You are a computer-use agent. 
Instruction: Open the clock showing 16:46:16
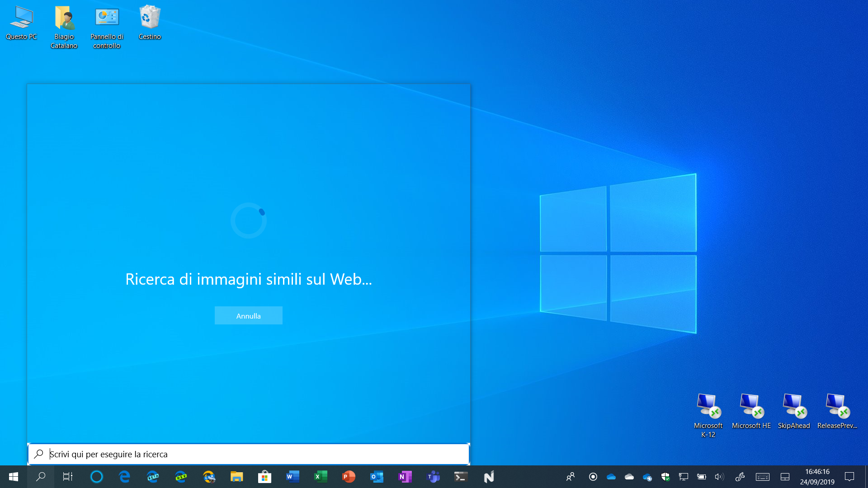(817, 477)
